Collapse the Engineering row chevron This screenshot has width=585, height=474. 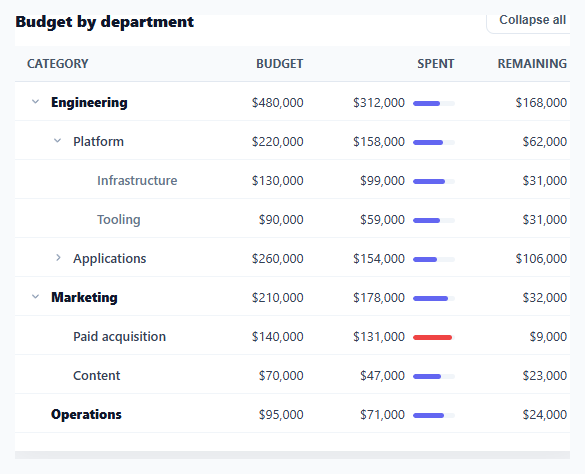coord(35,102)
